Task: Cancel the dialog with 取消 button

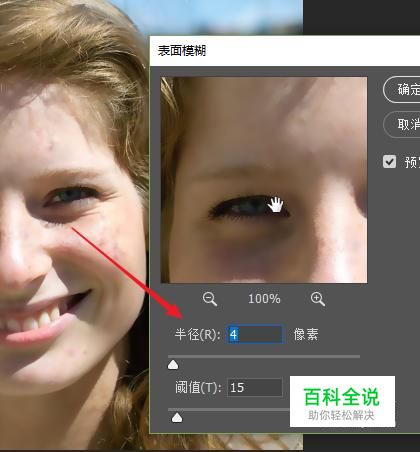Action: tap(402, 125)
